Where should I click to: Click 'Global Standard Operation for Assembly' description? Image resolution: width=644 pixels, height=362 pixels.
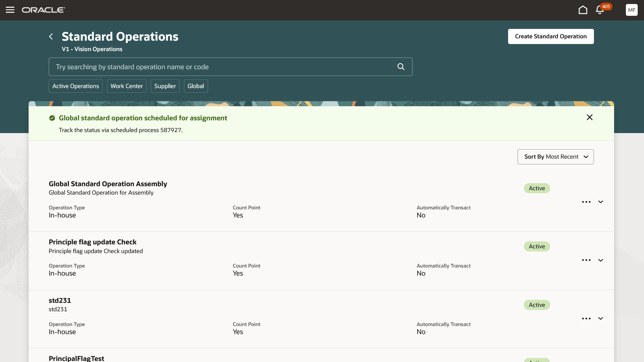(101, 193)
